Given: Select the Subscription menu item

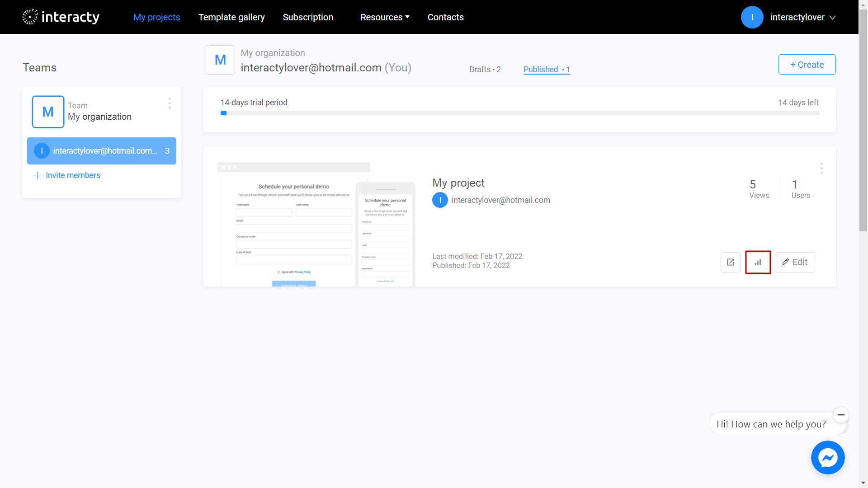Looking at the screenshot, I should point(307,17).
